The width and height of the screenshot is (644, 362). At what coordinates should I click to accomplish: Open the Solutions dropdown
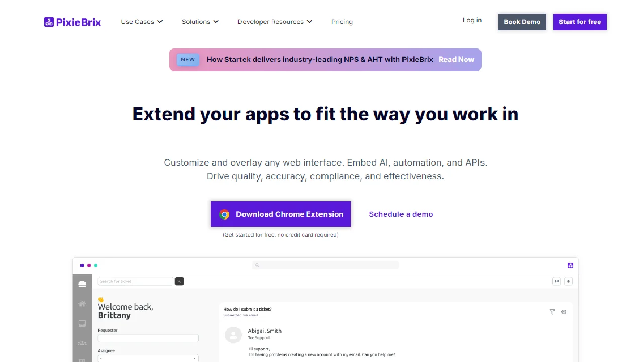[x=200, y=22]
